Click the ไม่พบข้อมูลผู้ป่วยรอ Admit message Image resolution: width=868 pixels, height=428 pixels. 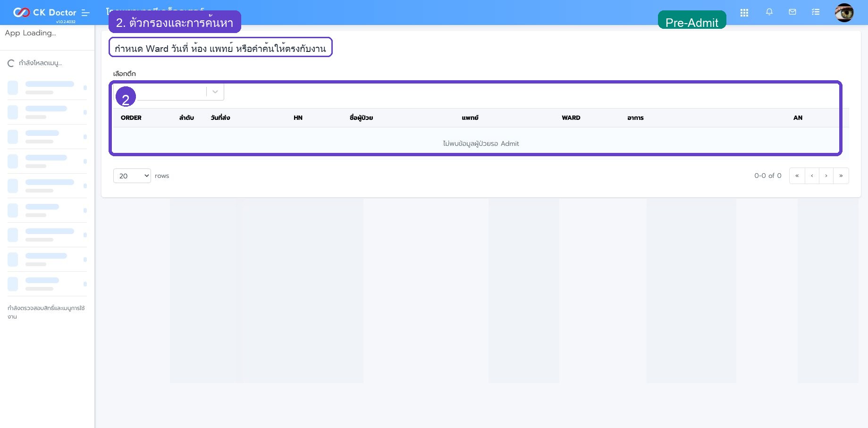point(481,143)
